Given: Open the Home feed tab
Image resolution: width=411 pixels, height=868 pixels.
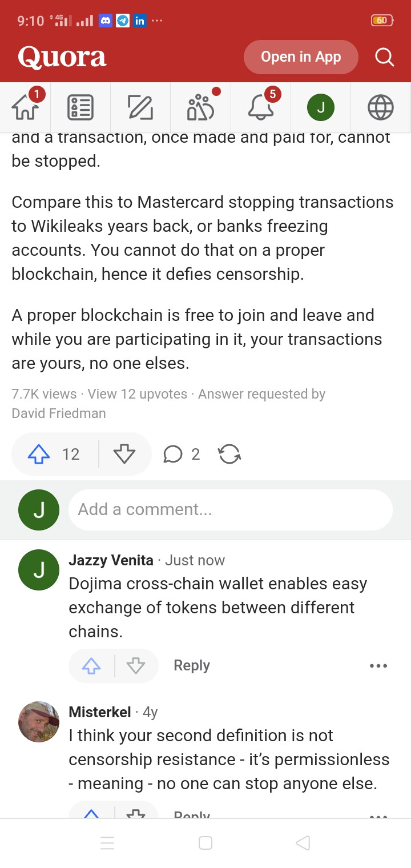Looking at the screenshot, I should [25, 107].
